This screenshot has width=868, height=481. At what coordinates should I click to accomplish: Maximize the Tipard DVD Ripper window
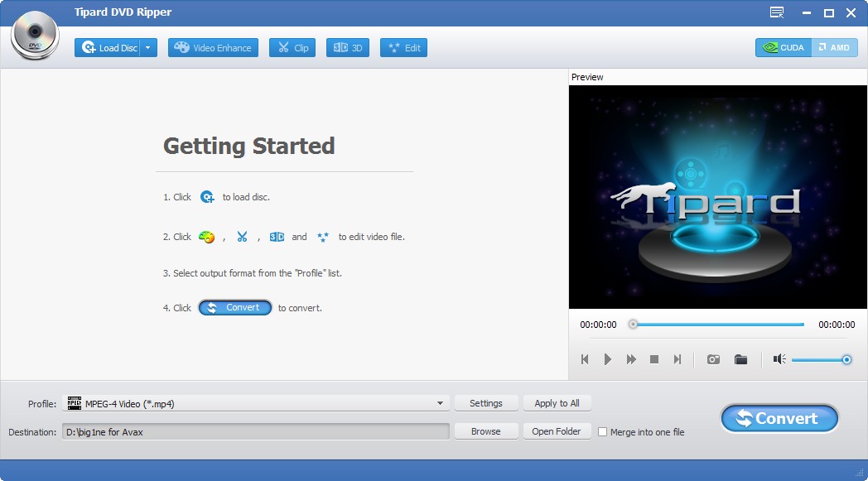(x=829, y=12)
